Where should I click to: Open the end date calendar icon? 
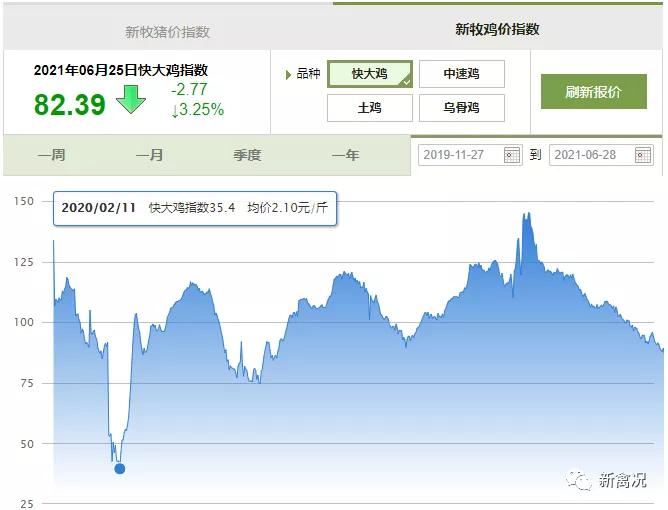[x=643, y=155]
